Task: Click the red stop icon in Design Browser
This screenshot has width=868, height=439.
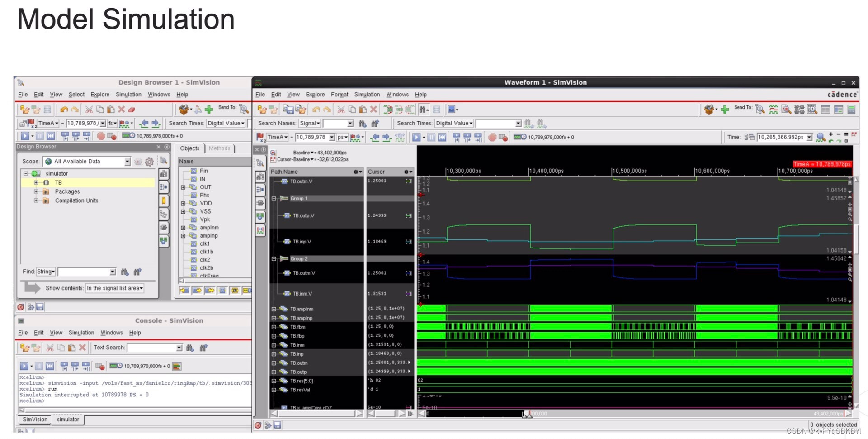Action: tap(101, 136)
